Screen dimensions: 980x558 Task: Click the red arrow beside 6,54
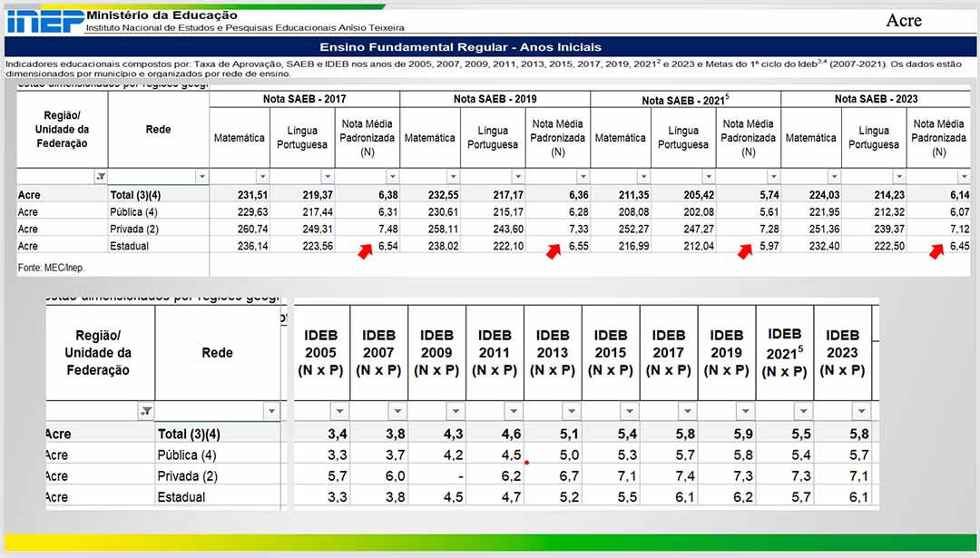point(365,251)
